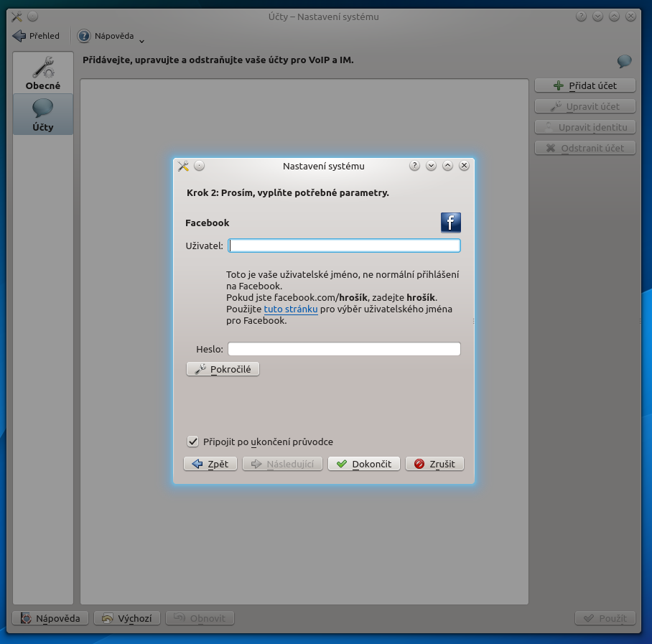
Task: Click Dokončit to finish wizard
Action: coord(364,464)
